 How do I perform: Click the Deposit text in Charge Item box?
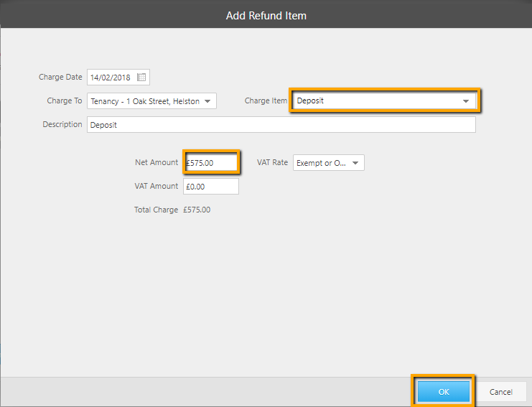coord(310,100)
